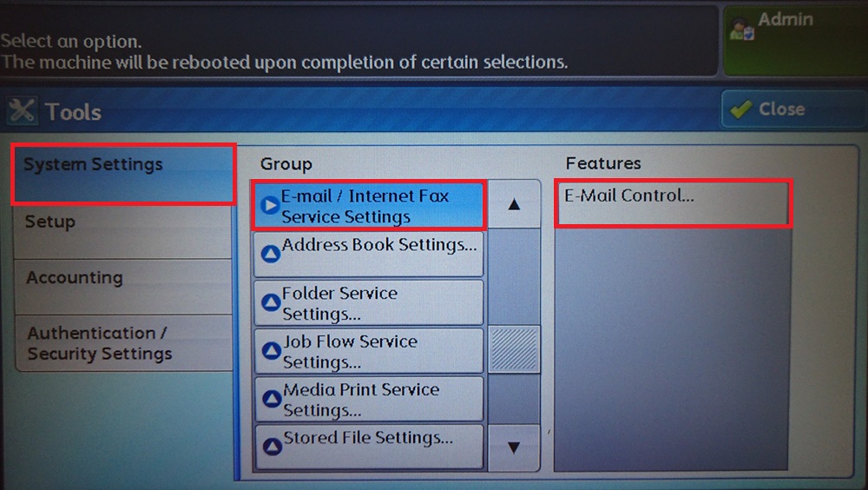This screenshot has height=490, width=868.
Task: Open the E-Mail Control feature
Action: [x=673, y=203]
